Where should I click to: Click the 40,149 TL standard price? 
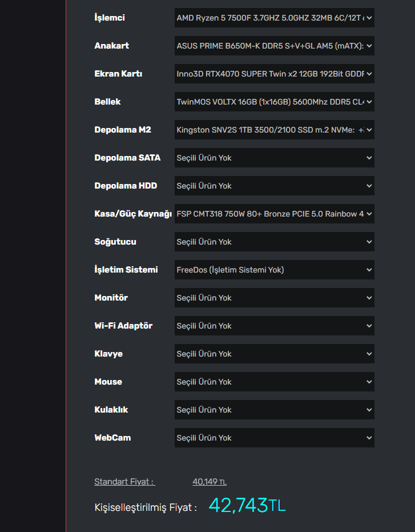pos(209,482)
